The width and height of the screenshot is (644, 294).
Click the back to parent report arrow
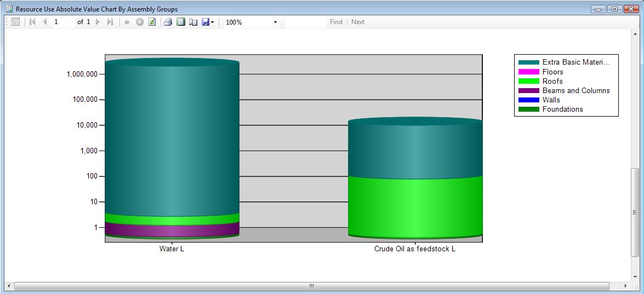[127, 22]
